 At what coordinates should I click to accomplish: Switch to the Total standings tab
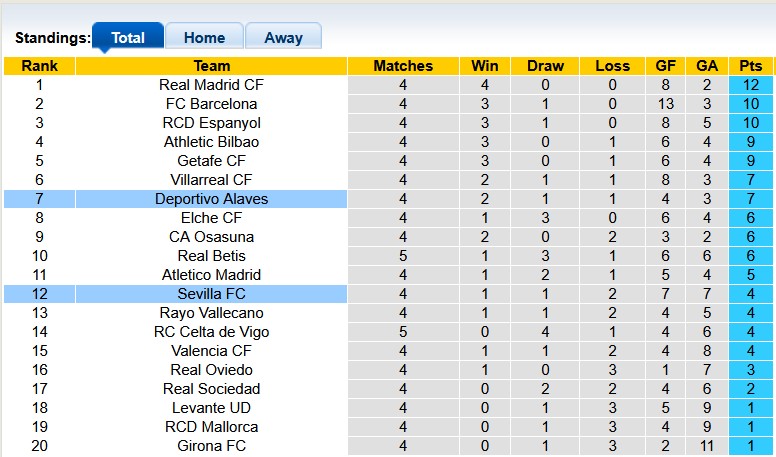pyautogui.click(x=128, y=38)
